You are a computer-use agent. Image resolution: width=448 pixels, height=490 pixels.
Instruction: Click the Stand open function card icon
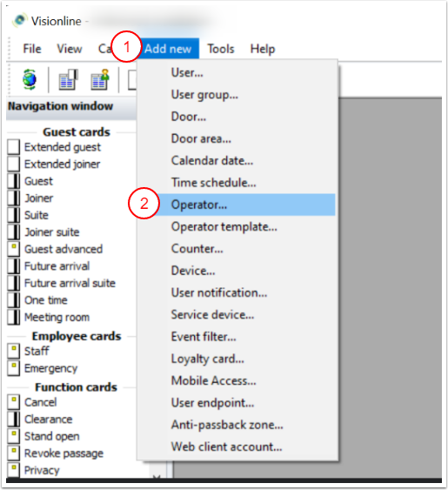[x=14, y=436]
